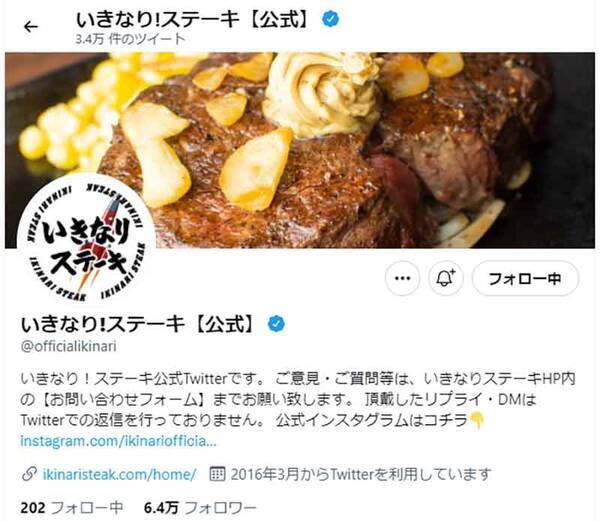
Task: Click the back arrow icon
Action: click(x=31, y=27)
